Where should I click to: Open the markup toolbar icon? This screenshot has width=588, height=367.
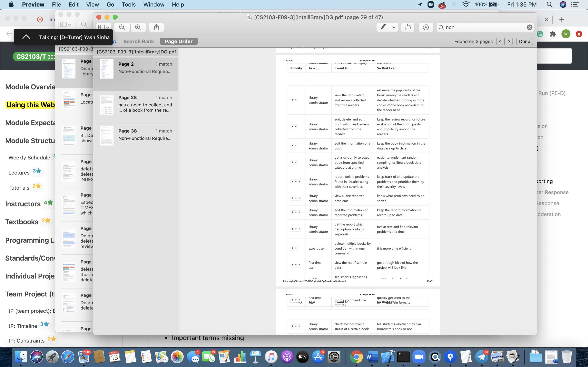pyautogui.click(x=426, y=28)
